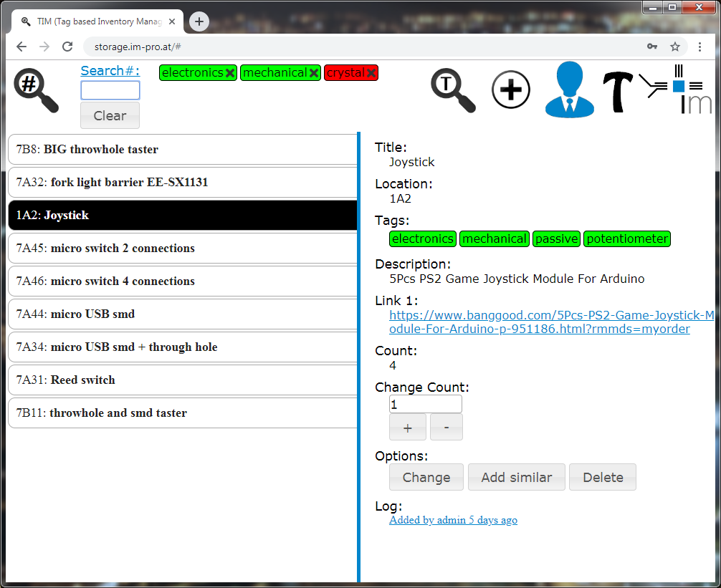
Task: Click the Joystick title text
Action: (x=411, y=162)
